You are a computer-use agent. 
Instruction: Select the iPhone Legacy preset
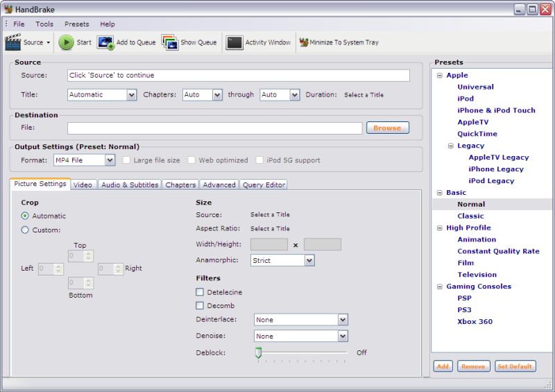tap(496, 169)
